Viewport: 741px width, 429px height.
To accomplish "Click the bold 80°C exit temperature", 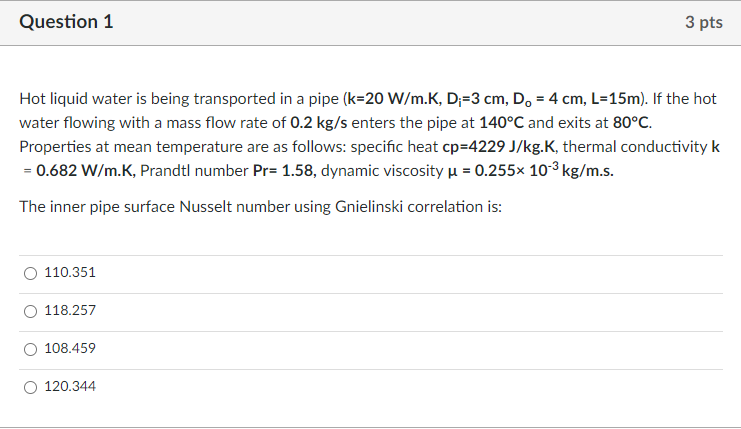I will point(631,123).
